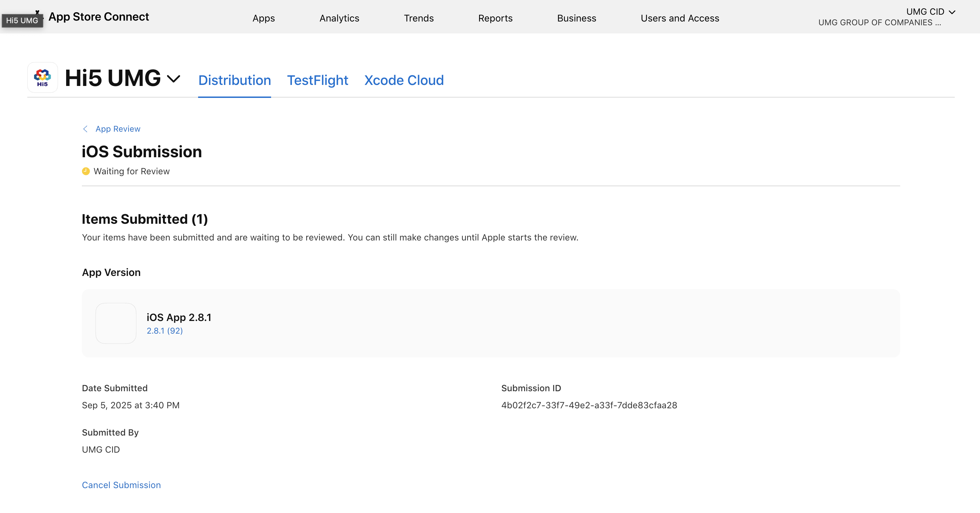Click the back chevron beside App Review

[85, 129]
